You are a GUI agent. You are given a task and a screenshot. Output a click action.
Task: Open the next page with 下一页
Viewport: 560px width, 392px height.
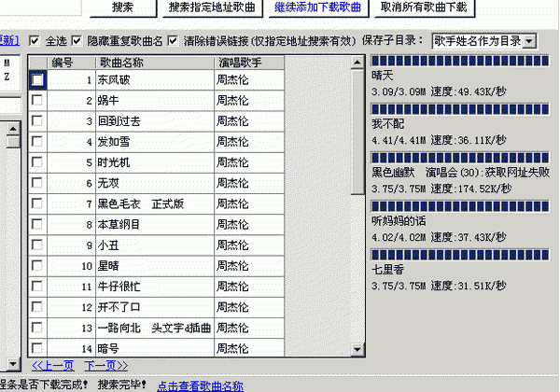coord(105,366)
